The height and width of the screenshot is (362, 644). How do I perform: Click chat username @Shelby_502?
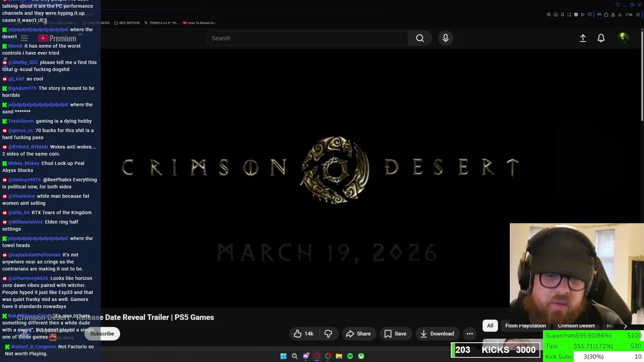[x=23, y=62]
